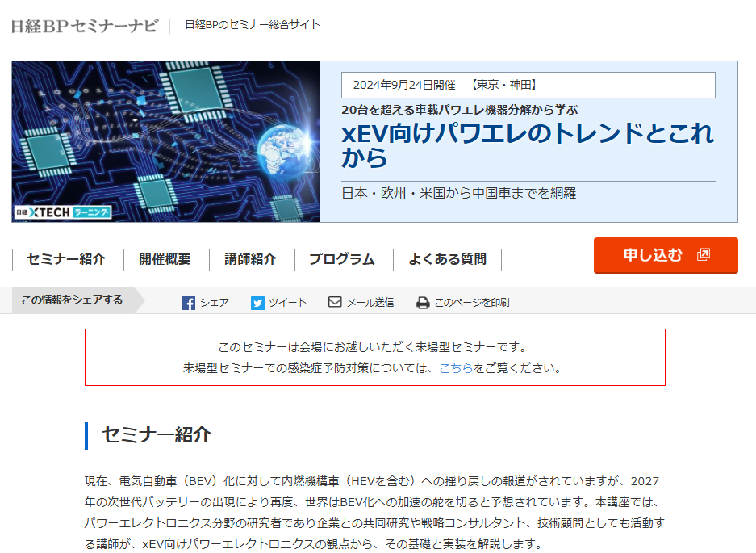This screenshot has width=756, height=553.
Task: Go to the 講師紹介 section
Action: point(250,259)
